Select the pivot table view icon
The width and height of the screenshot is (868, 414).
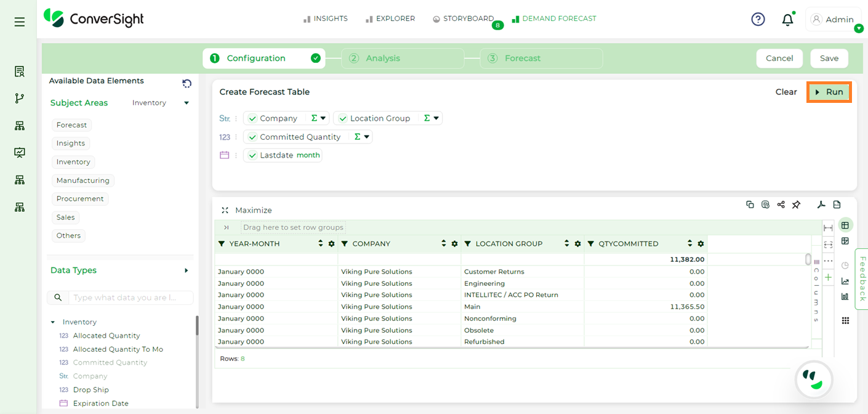click(x=845, y=241)
